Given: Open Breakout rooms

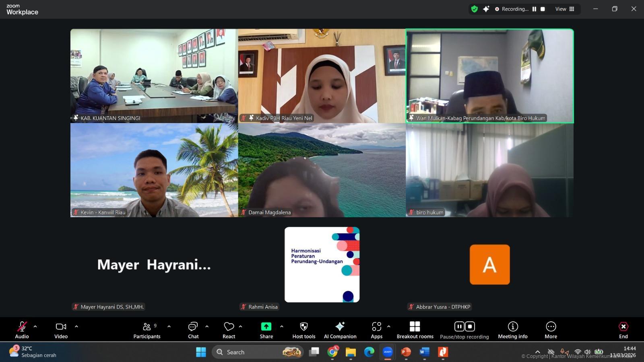Looking at the screenshot, I should coord(415,329).
